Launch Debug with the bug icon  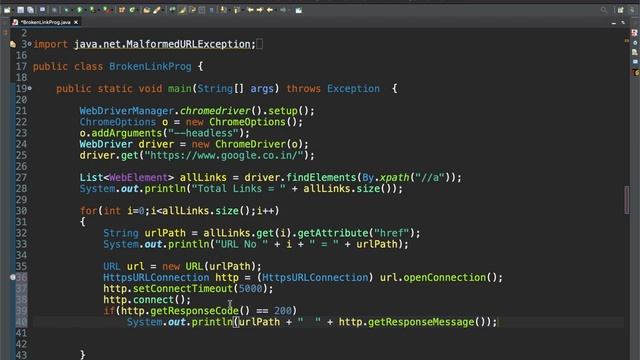(67, 10)
